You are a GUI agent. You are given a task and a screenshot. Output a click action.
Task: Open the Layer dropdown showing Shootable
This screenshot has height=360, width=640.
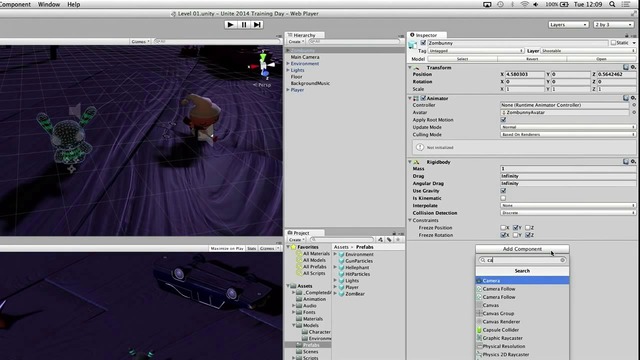(588, 51)
